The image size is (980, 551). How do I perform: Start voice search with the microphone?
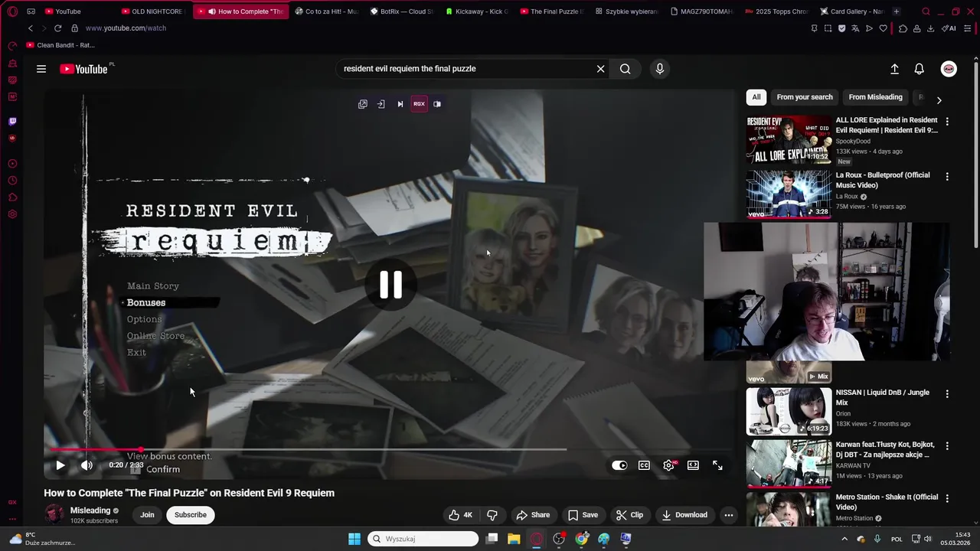[660, 69]
